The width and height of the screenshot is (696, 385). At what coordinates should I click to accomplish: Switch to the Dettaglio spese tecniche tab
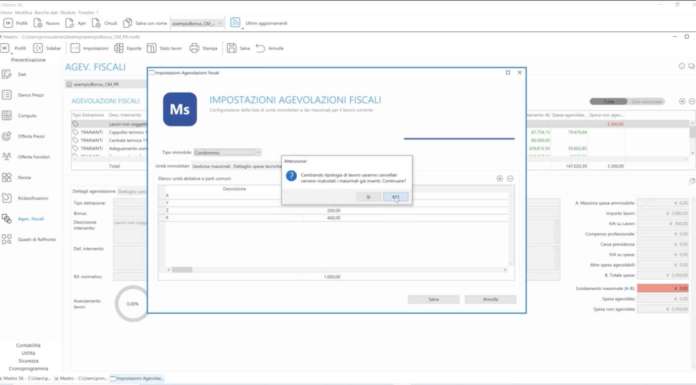coord(257,166)
